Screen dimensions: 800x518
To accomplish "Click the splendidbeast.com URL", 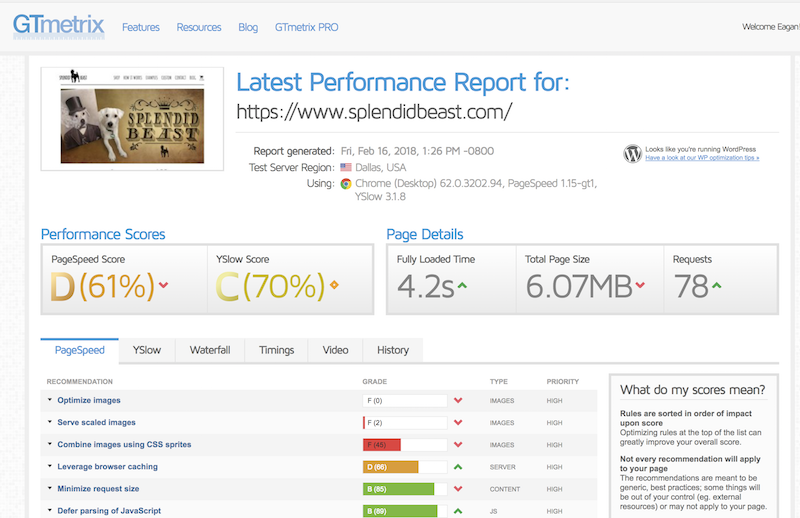I will coord(374,111).
